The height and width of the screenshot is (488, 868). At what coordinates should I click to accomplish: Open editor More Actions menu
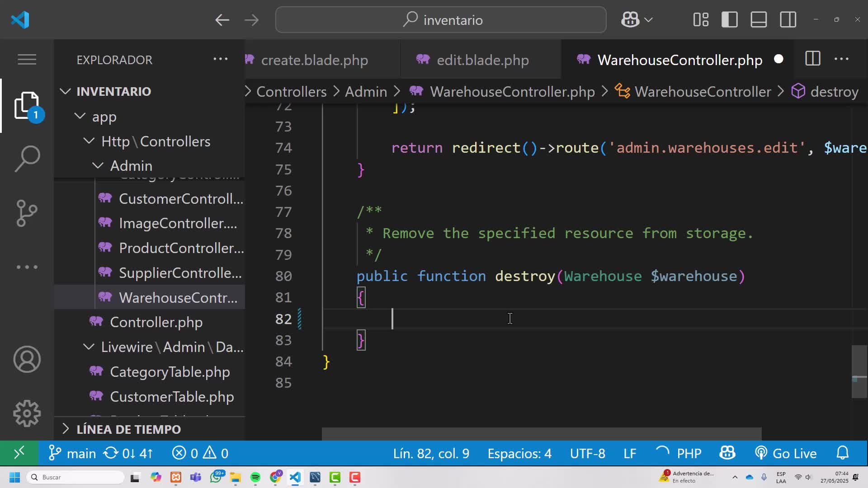coord(841,59)
